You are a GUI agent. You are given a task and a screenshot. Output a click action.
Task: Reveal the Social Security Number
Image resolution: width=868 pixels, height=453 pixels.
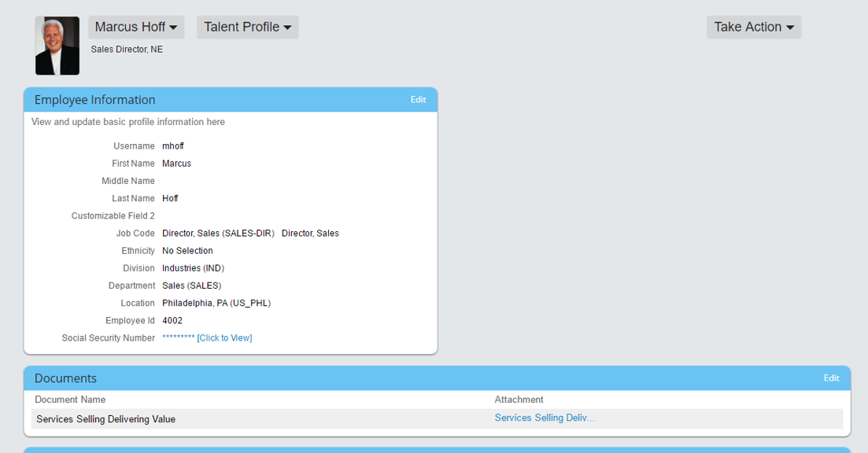click(x=224, y=337)
